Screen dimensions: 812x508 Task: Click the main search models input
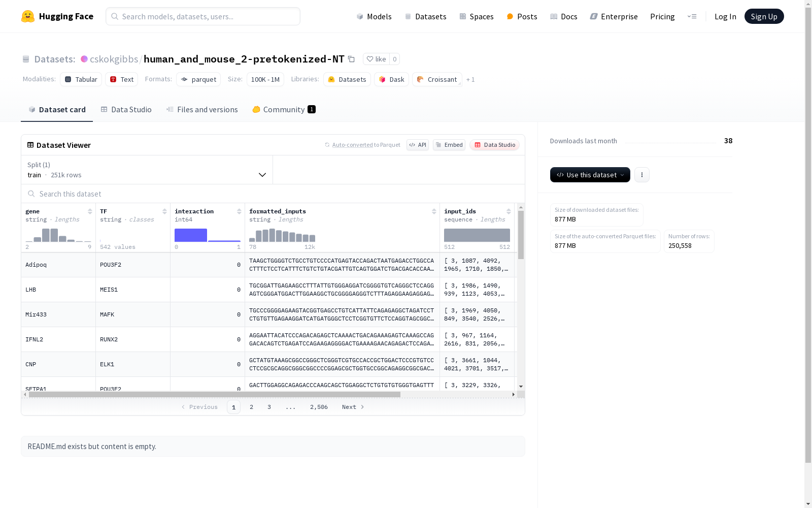203,16
